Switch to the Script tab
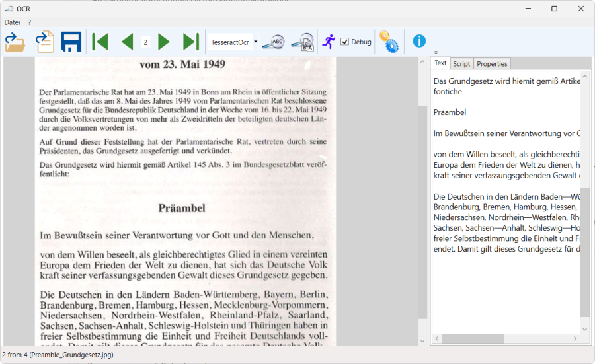This screenshot has height=364, width=595. pyautogui.click(x=461, y=64)
